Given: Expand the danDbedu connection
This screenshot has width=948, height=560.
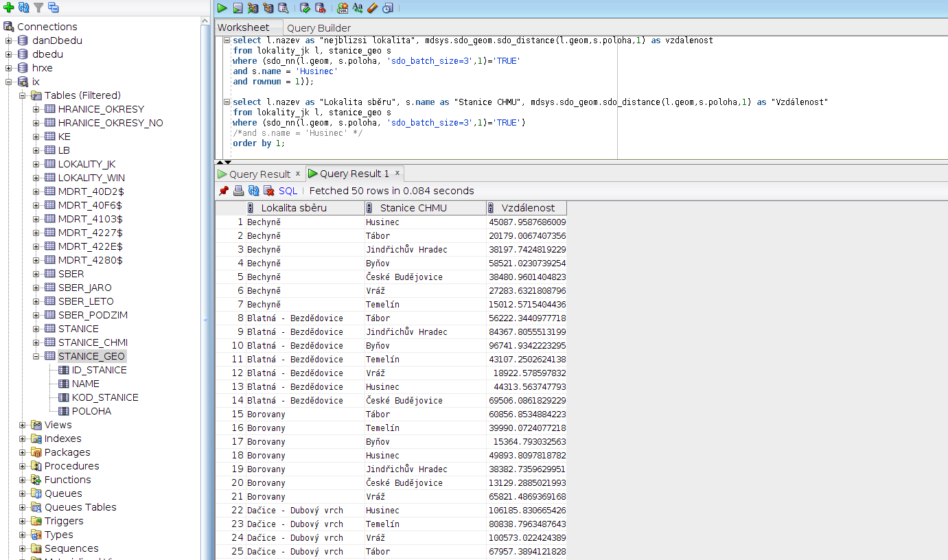Looking at the screenshot, I should pyautogui.click(x=9, y=40).
